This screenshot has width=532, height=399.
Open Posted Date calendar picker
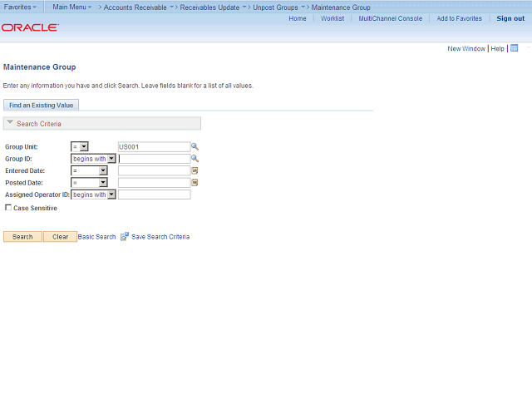click(195, 183)
